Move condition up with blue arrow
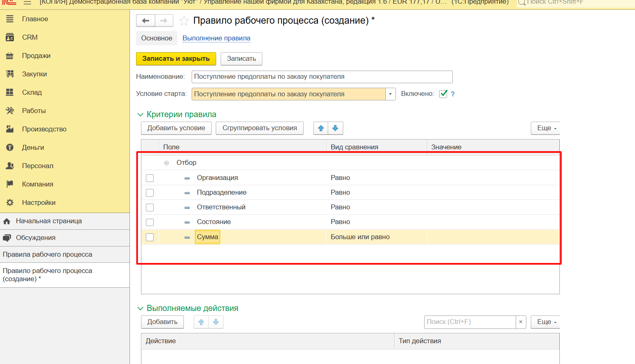The width and height of the screenshot is (635, 364). (x=321, y=128)
